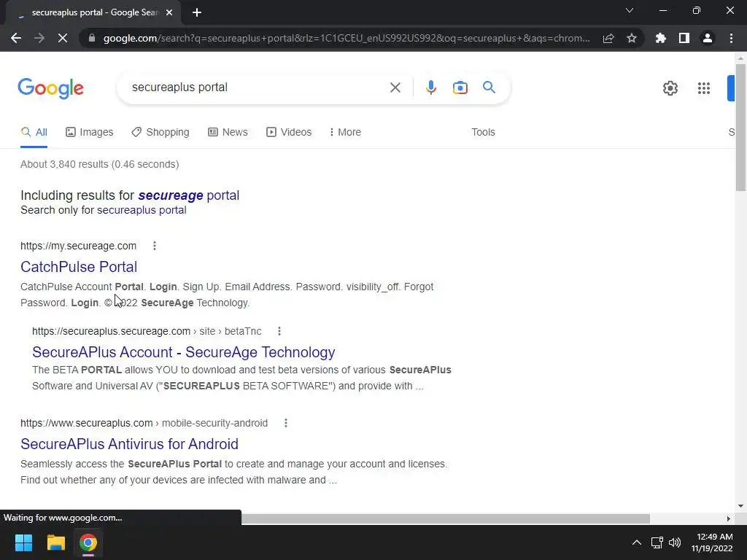Click the https://my.secureage.com URL text
This screenshot has height=560, width=747.
click(78, 246)
